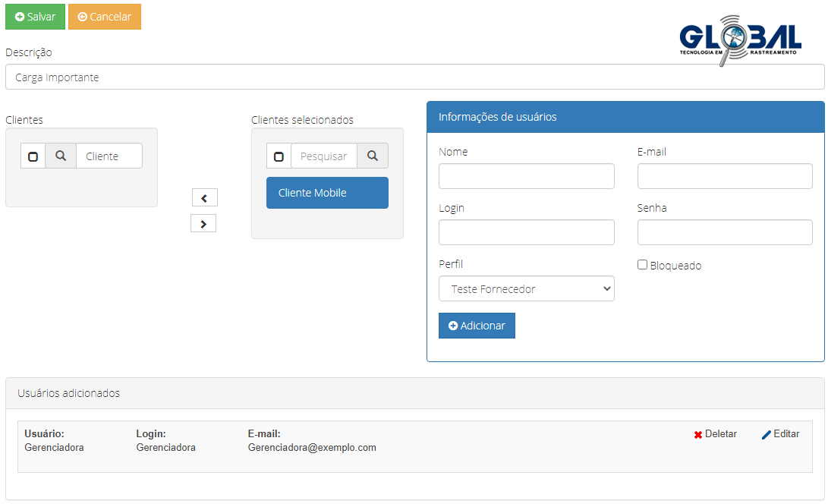Viewport: 828px width, 504px height.
Task: Toggle select-all checkbox in Clientes selecionados
Action: click(279, 156)
